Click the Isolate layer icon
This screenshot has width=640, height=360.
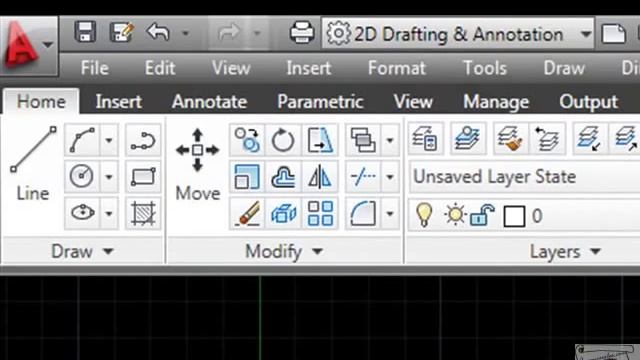tap(589, 138)
